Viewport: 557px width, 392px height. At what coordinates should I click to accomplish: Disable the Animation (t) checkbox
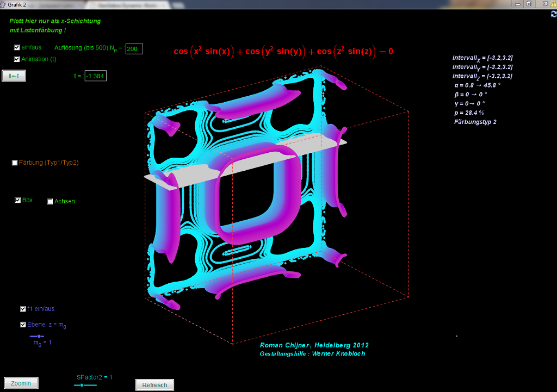(x=17, y=59)
